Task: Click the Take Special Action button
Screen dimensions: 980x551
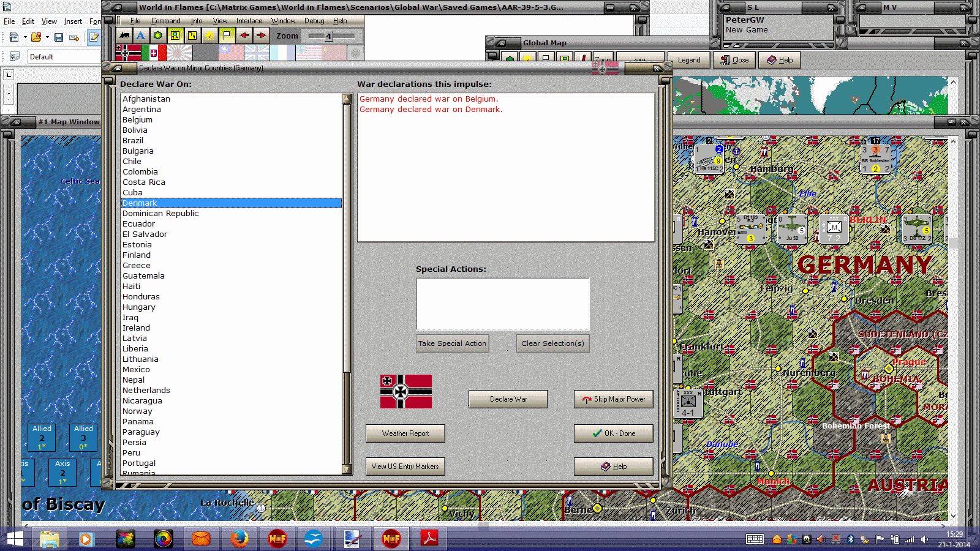Action: click(x=452, y=343)
